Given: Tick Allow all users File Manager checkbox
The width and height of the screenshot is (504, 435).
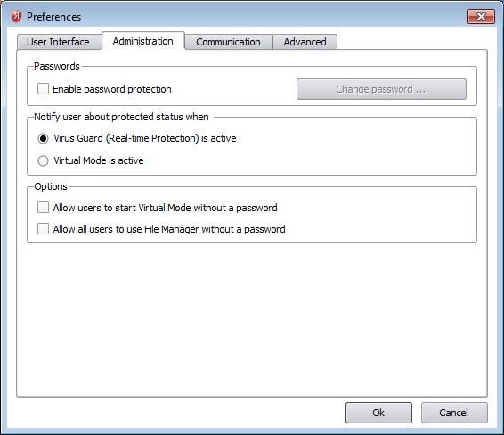Looking at the screenshot, I should pyautogui.click(x=43, y=229).
